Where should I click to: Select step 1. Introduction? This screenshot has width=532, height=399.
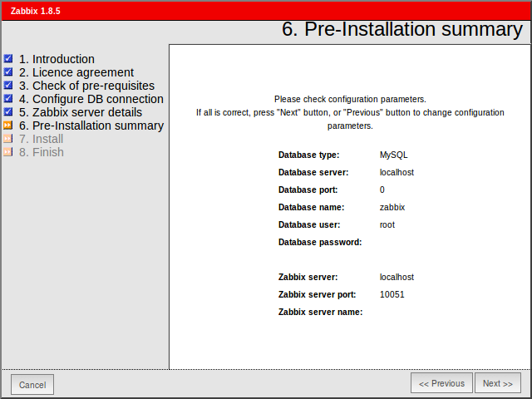(x=57, y=59)
